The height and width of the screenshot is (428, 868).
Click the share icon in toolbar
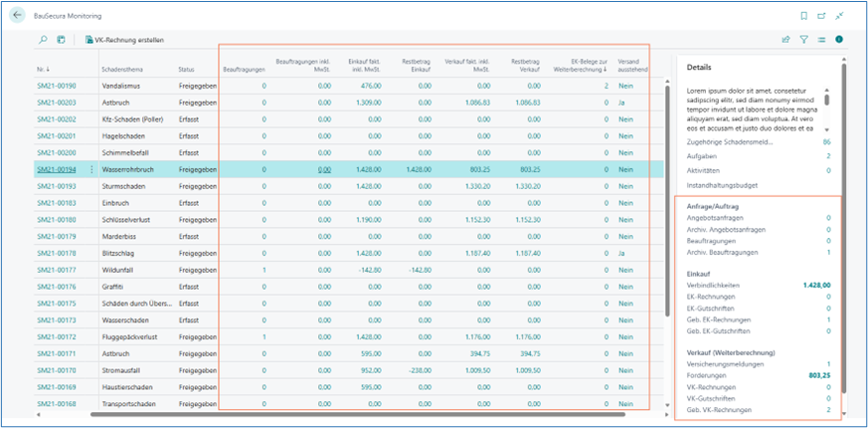coord(786,40)
